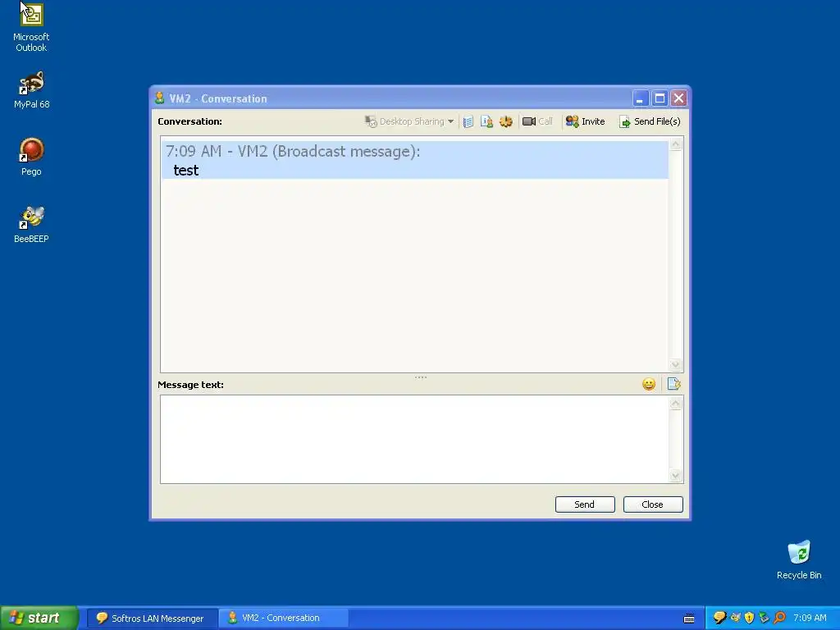Image resolution: width=840 pixels, height=630 pixels.
Task: Click the VM2 Conversation title bar user icon
Action: point(159,98)
